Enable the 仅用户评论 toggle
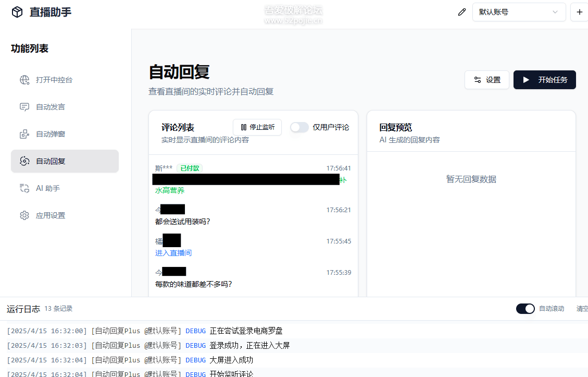 [299, 127]
